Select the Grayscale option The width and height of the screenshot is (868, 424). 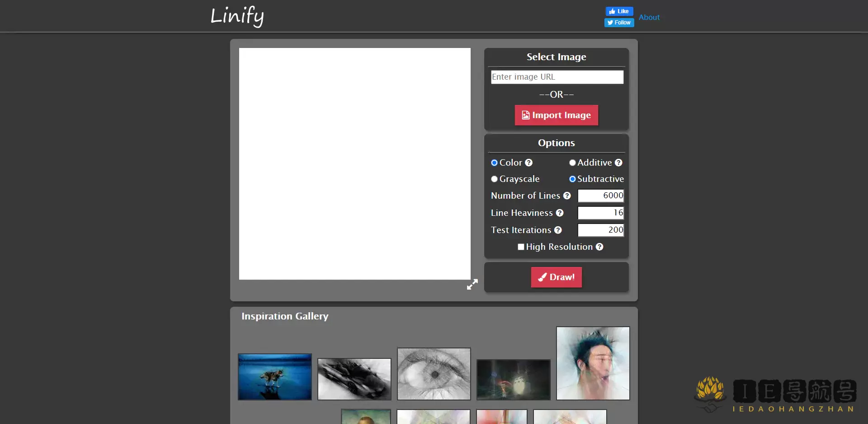point(494,179)
